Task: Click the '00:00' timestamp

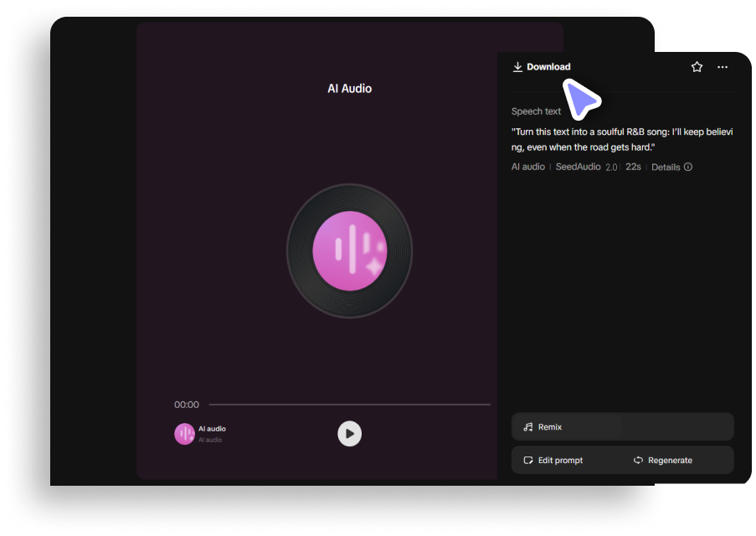Action: coord(187,405)
